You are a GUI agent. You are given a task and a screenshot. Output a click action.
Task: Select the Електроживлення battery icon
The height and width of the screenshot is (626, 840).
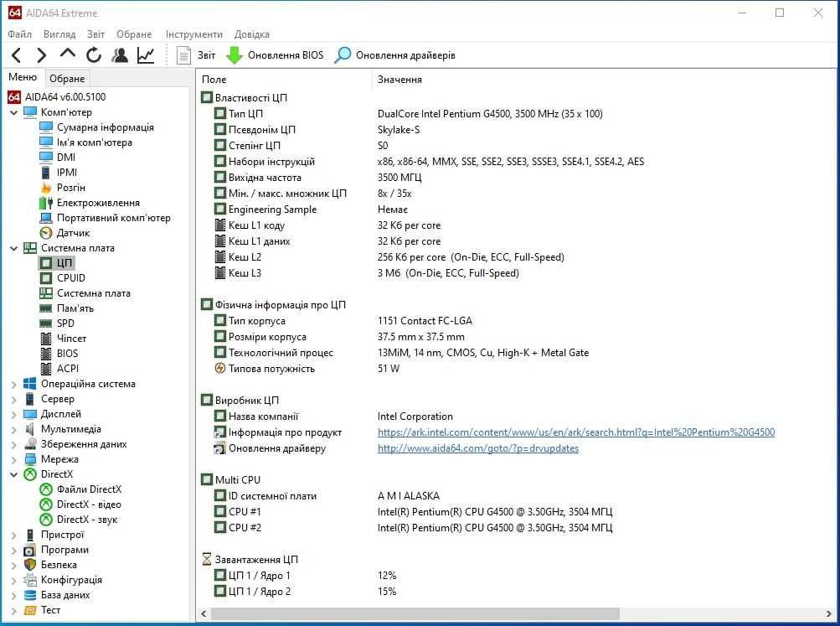46,203
